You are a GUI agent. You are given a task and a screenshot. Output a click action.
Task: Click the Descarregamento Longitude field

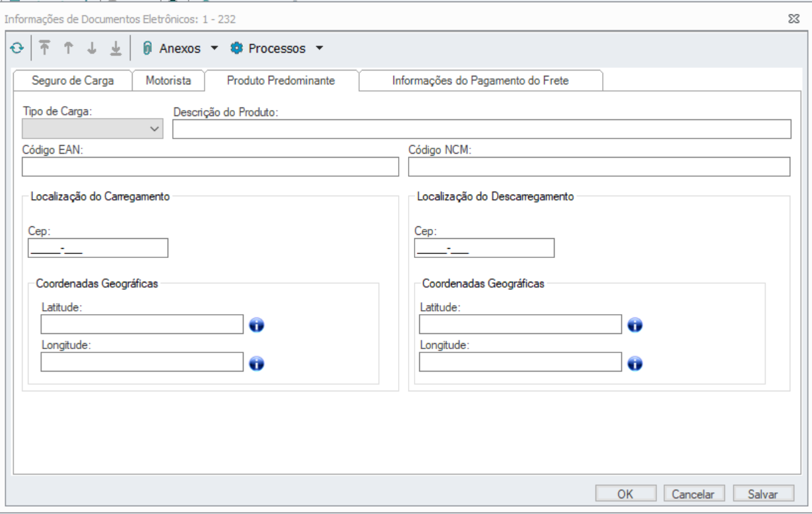(x=520, y=362)
